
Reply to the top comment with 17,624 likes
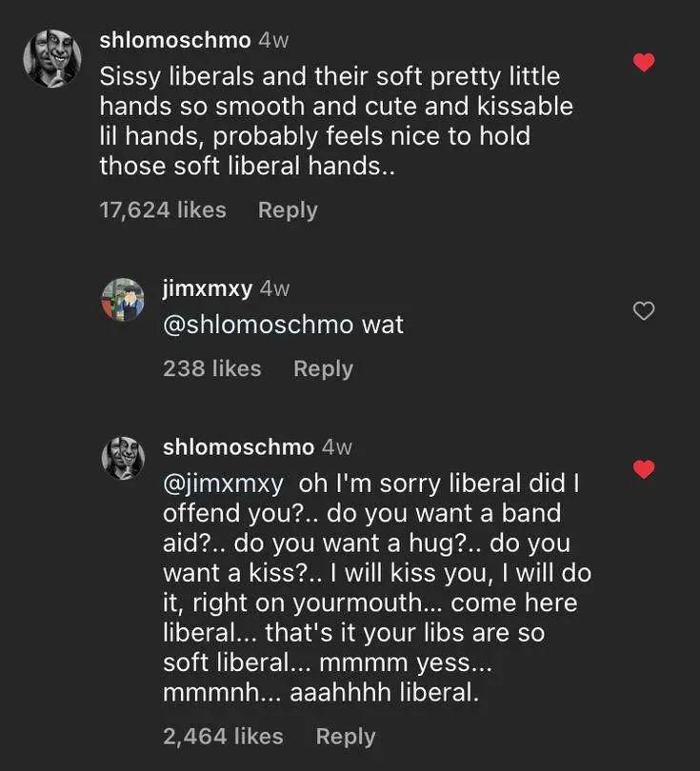pyautogui.click(x=288, y=210)
